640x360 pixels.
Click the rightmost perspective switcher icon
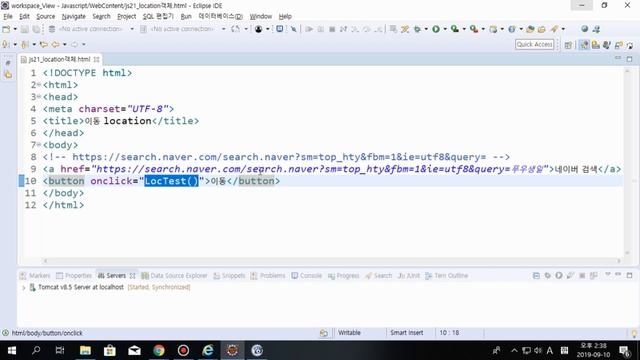pos(630,44)
